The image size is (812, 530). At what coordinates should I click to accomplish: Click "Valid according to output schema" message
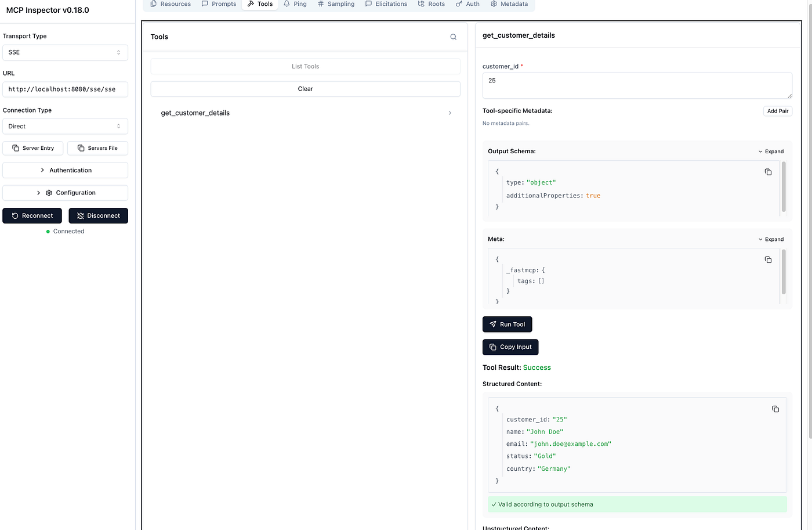tap(637, 504)
